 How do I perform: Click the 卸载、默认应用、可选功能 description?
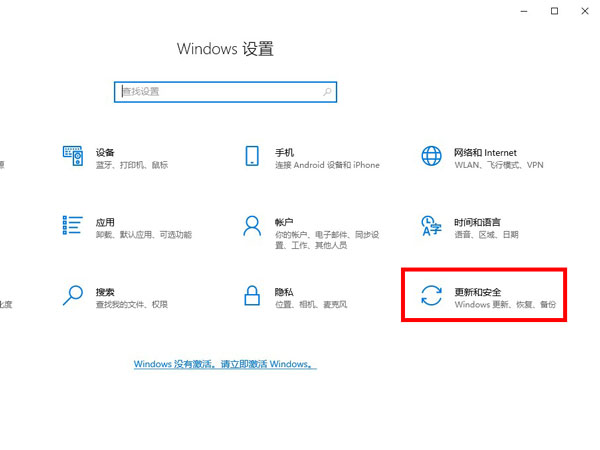click(x=144, y=235)
